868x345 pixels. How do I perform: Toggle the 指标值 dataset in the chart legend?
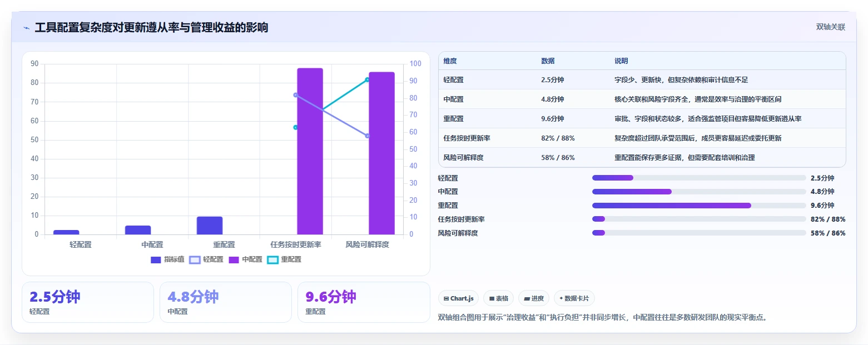167,259
